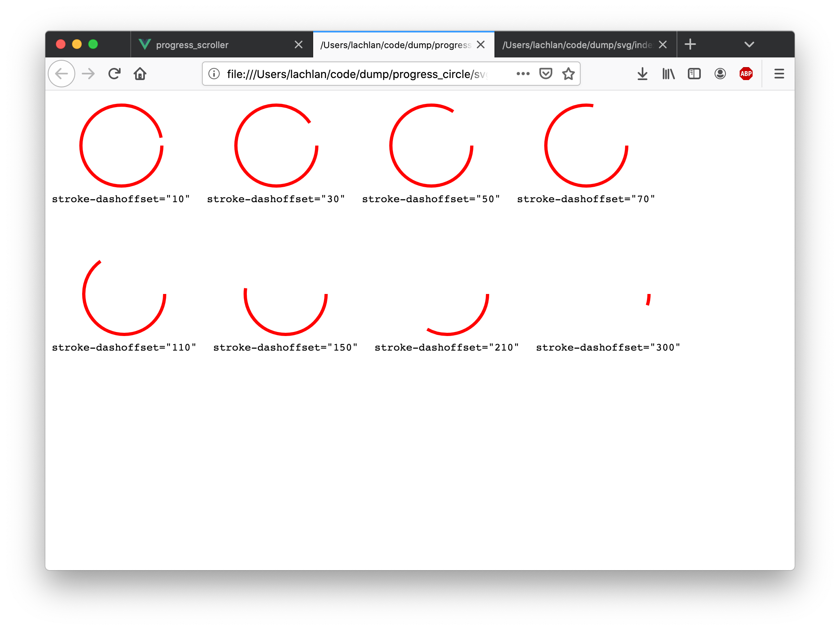The height and width of the screenshot is (630, 840).
Task: Open the library icon
Action: (668, 74)
